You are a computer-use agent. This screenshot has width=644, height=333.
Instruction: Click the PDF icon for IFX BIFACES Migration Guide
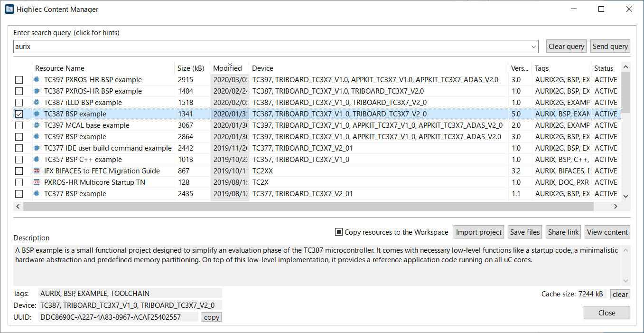(37, 171)
